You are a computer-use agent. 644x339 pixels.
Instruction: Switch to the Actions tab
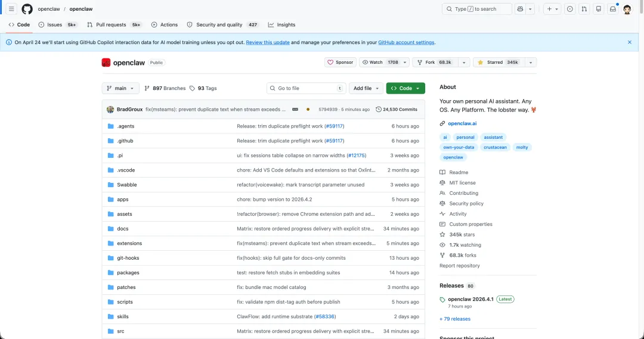(x=165, y=24)
